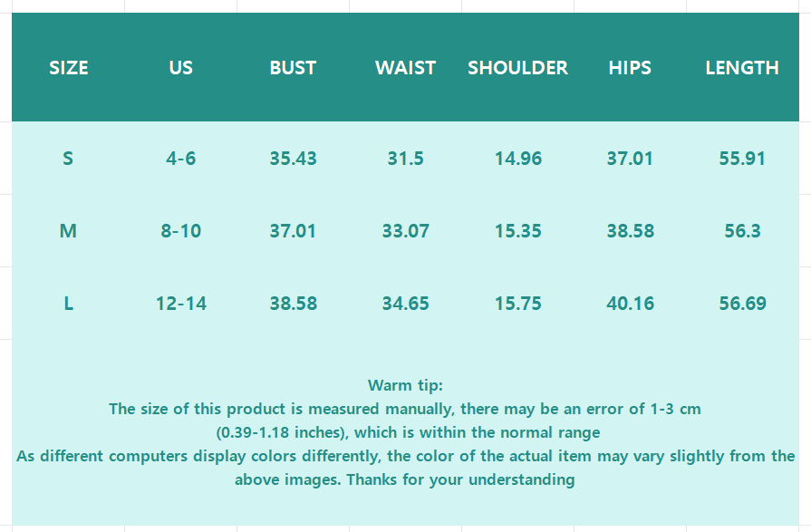
Task: Select the US size 4-6 cell
Action: click(180, 159)
